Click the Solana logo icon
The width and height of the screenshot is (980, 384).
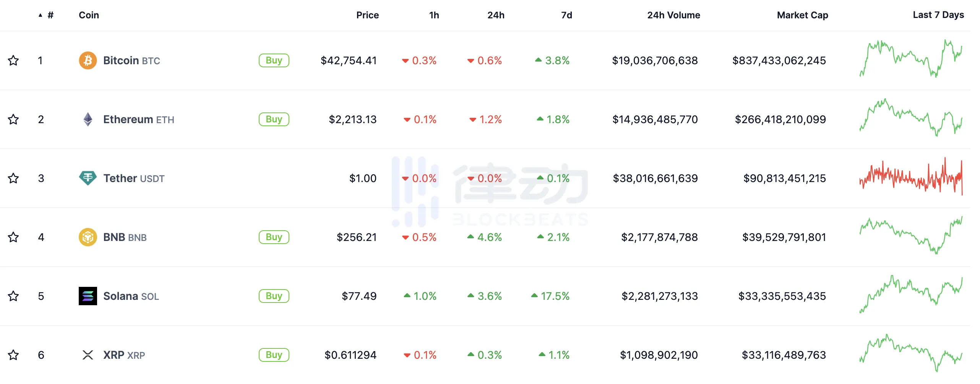pyautogui.click(x=88, y=296)
